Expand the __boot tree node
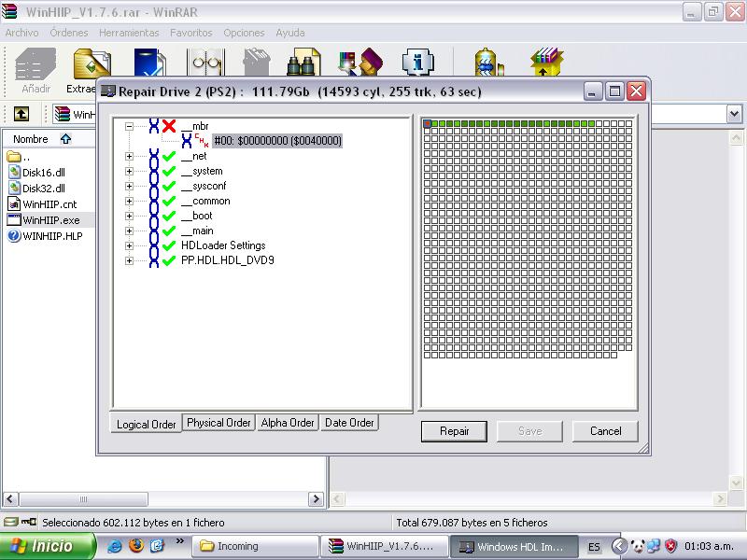747x560 pixels. 129,216
